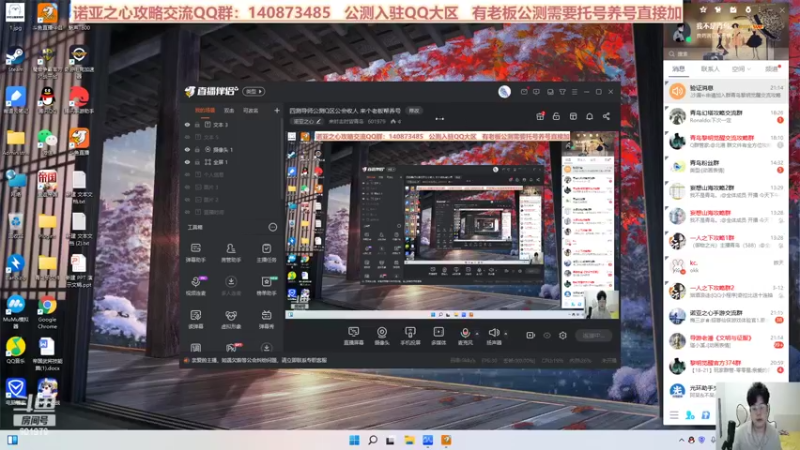Open taskbar Search icon
Viewport: 800px width, 450px height.
372,440
